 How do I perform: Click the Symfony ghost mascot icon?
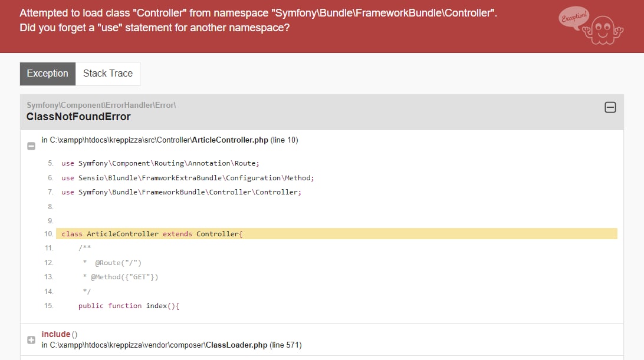(x=603, y=31)
